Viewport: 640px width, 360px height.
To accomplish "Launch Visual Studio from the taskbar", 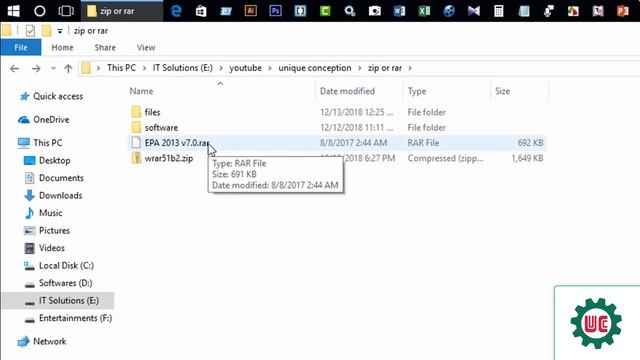I will [x=474, y=11].
